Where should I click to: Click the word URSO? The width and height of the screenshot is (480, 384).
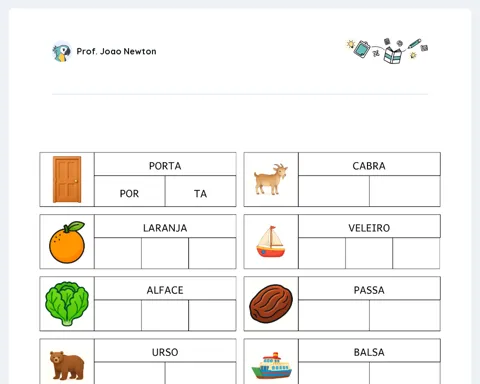pyautogui.click(x=165, y=352)
